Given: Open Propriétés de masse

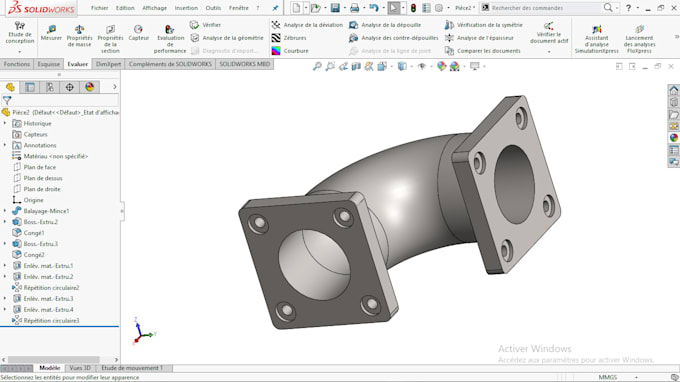Looking at the screenshot, I should click(x=79, y=36).
